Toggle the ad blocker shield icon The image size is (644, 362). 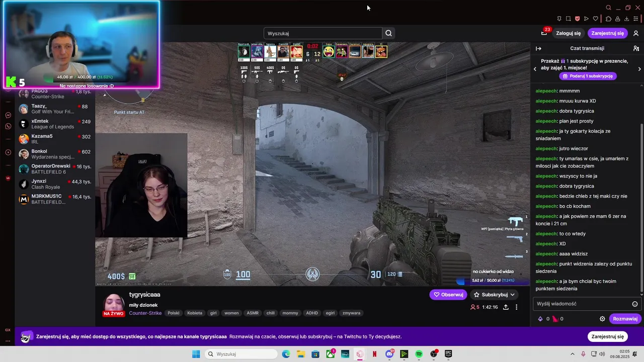pos(577,19)
